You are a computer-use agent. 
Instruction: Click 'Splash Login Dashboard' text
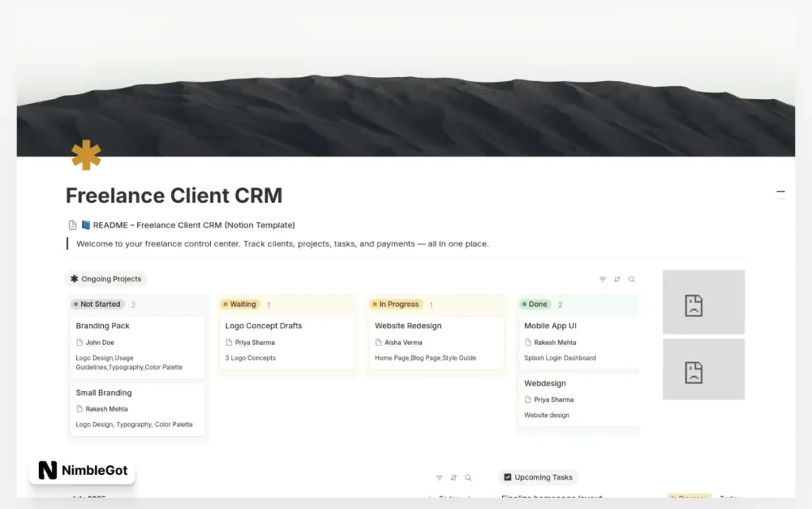[560, 358]
